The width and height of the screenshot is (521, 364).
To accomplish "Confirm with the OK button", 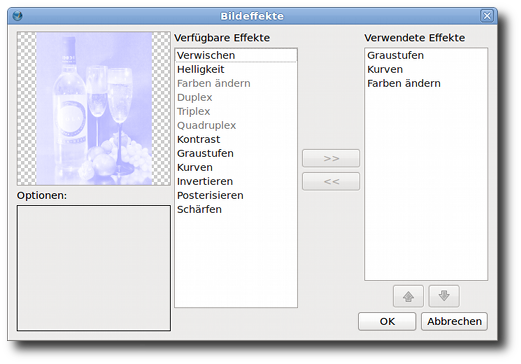I will (387, 321).
